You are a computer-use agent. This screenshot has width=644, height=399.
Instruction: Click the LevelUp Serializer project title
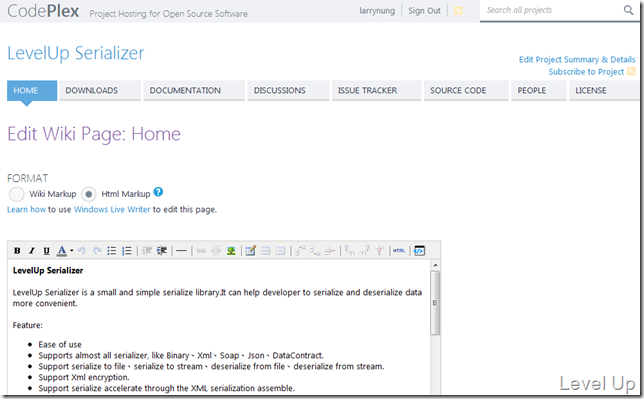pyautogui.click(x=76, y=53)
